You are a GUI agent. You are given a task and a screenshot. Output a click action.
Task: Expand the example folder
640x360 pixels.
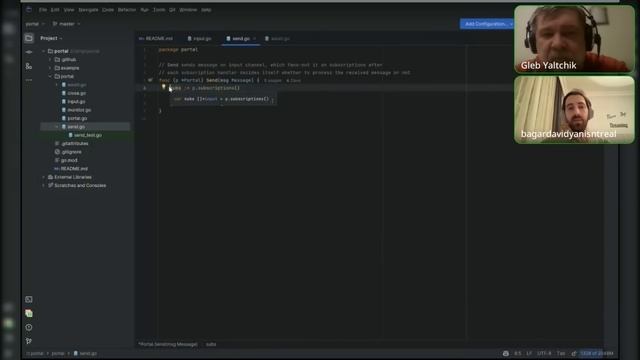[50, 68]
